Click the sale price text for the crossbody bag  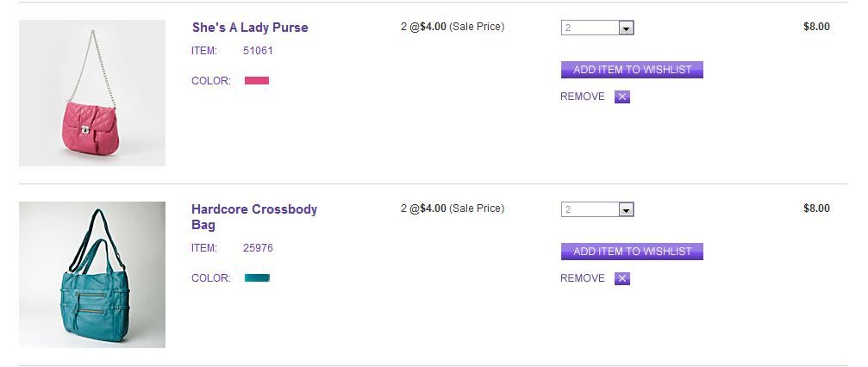click(453, 208)
